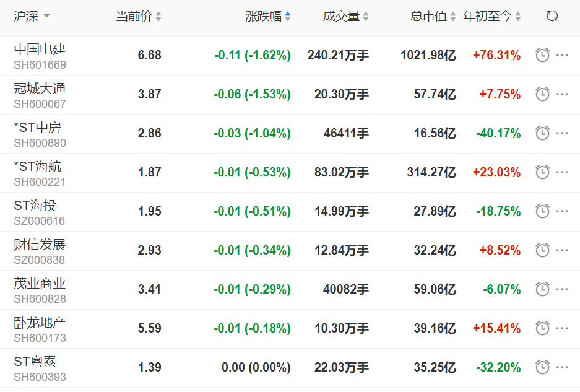Sort the list by 总市值 column
This screenshot has width=580, height=392.
433,16
